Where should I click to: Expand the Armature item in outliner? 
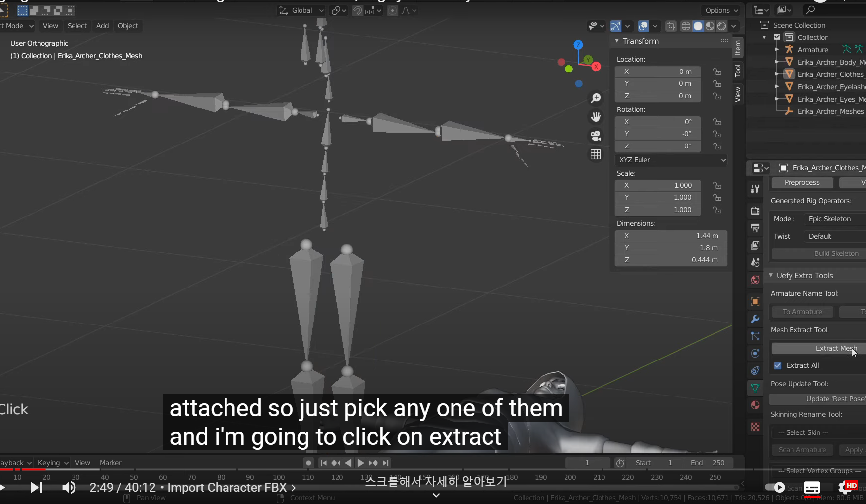point(777,49)
